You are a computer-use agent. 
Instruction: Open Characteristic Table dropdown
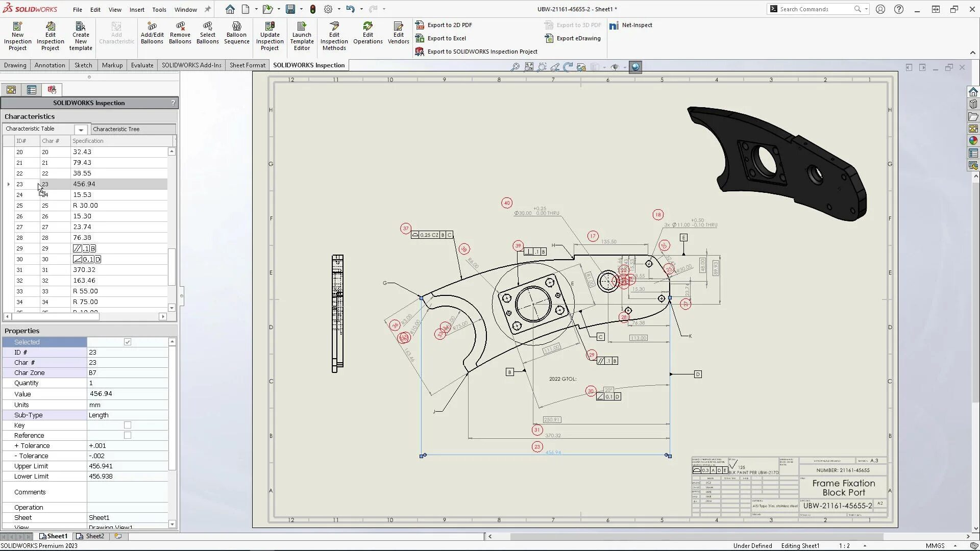(x=81, y=130)
